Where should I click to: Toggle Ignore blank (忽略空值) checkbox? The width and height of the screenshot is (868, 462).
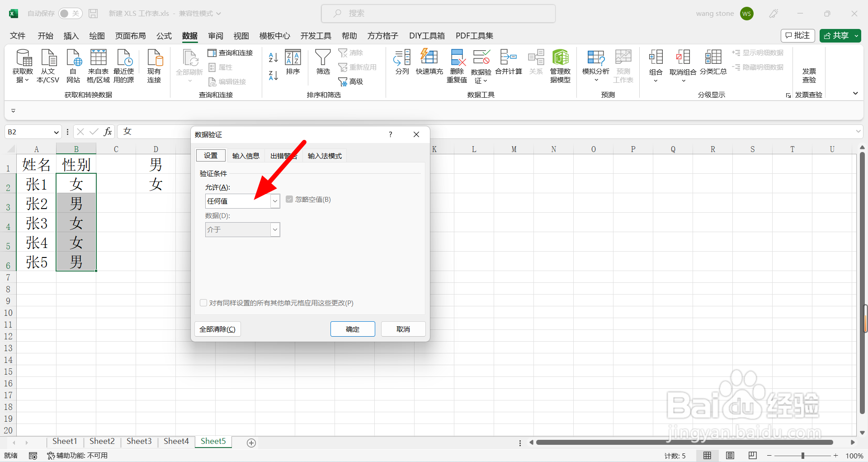(289, 199)
